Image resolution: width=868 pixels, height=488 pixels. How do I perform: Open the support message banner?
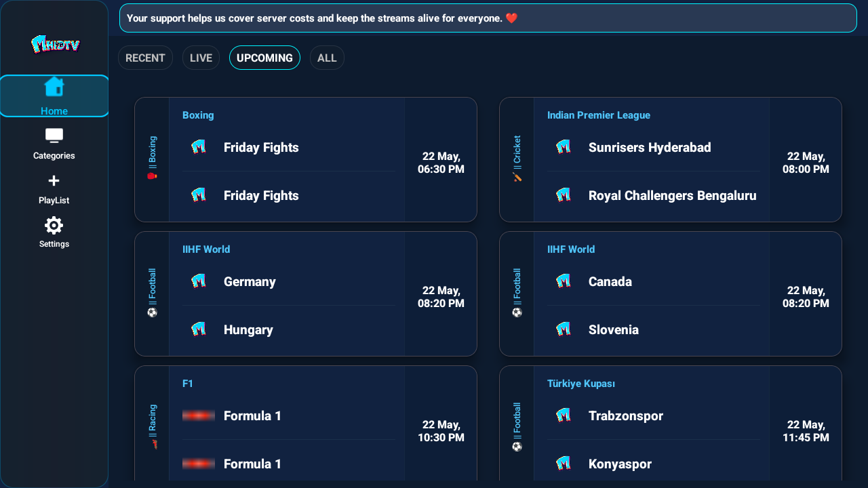(488, 18)
